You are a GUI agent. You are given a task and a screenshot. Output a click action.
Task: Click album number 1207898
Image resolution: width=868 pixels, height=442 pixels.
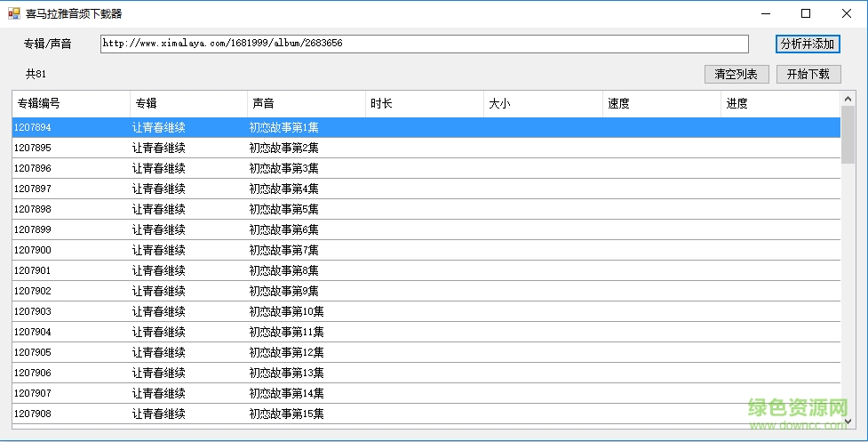coord(33,209)
